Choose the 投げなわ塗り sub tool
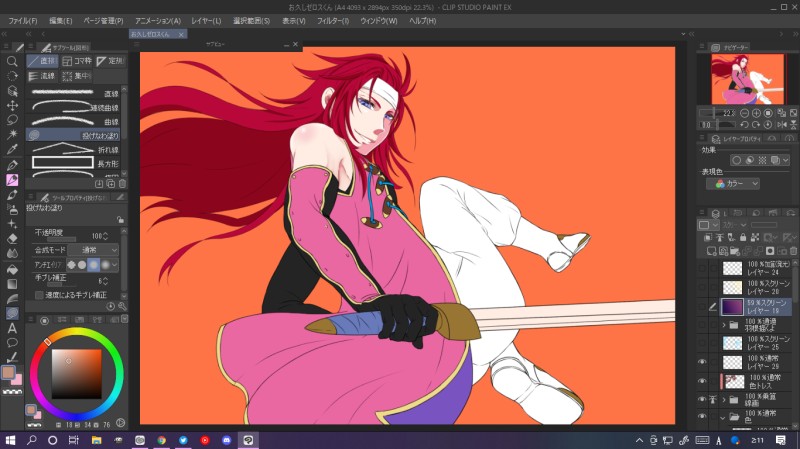 [x=75, y=134]
